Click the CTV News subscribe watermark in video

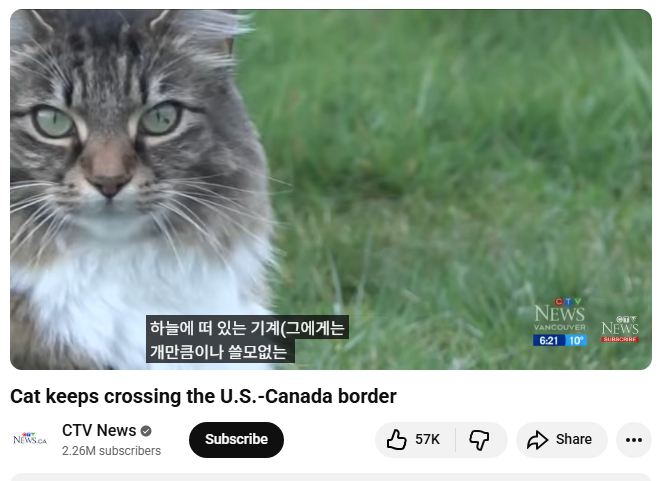click(620, 329)
